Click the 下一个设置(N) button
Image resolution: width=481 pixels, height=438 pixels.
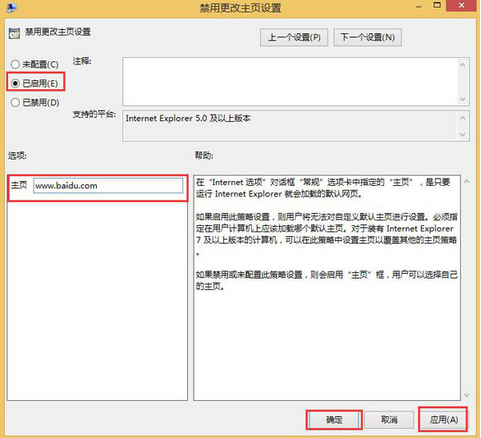[367, 37]
